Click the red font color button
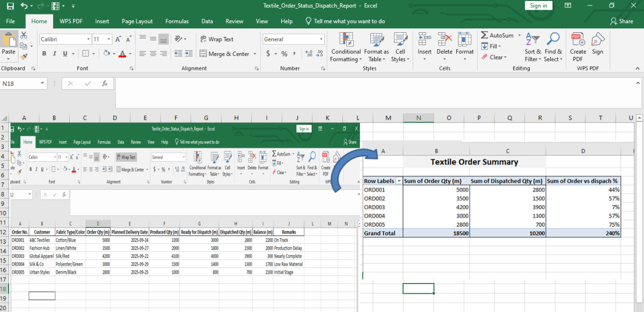This screenshot has height=312, width=644. click(x=122, y=54)
